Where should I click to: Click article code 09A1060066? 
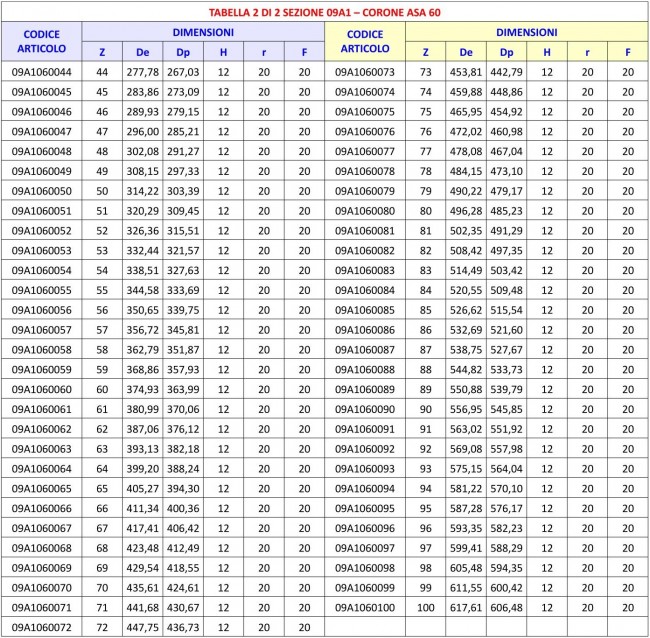pyautogui.click(x=41, y=508)
